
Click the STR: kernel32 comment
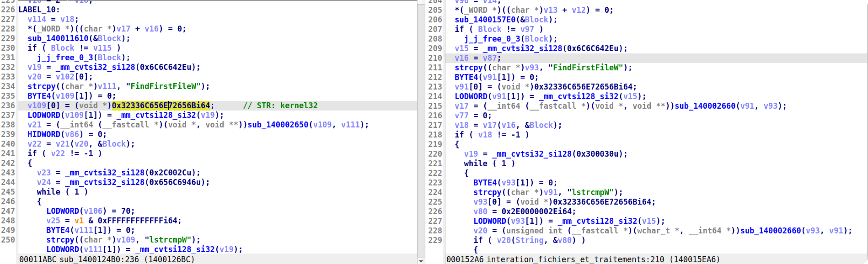pyautogui.click(x=280, y=106)
